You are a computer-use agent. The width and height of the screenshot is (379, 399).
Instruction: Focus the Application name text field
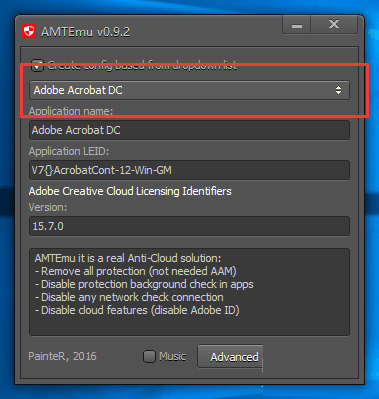(189, 130)
